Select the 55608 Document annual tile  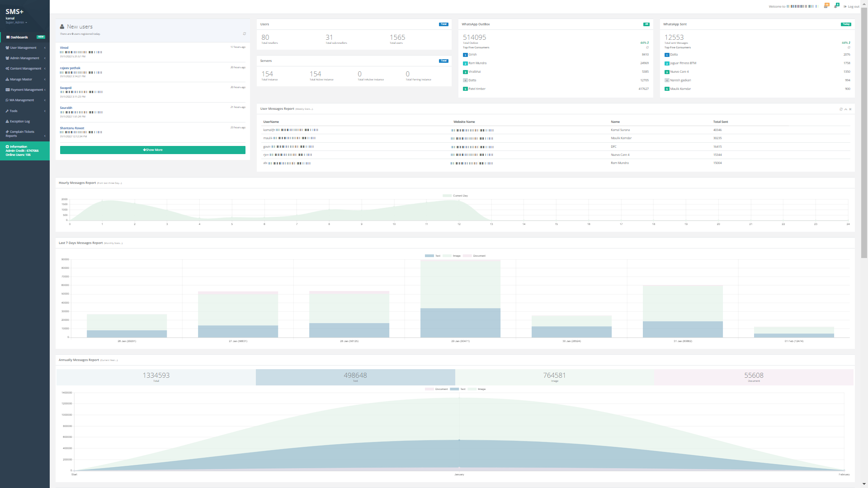[754, 377]
